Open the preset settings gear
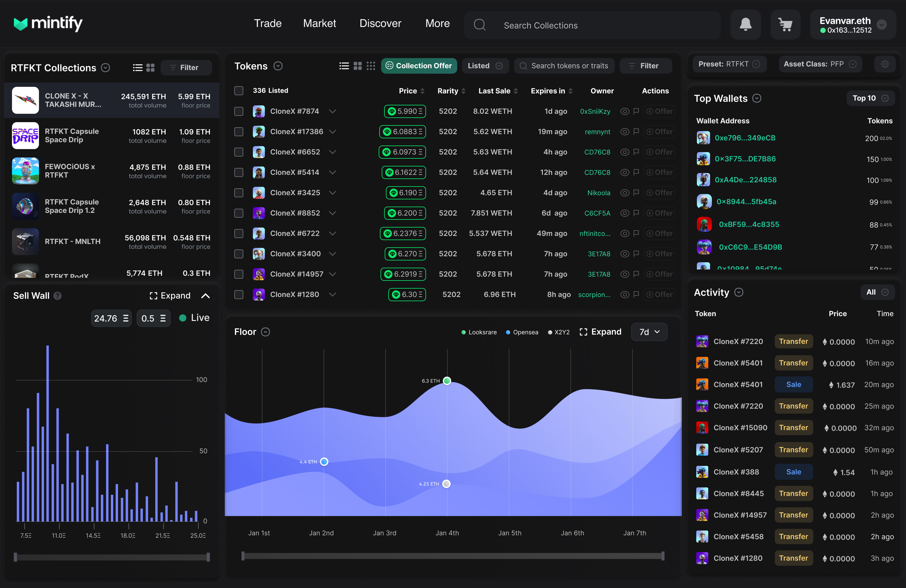Screen dimensions: 906x588 coord(885,64)
